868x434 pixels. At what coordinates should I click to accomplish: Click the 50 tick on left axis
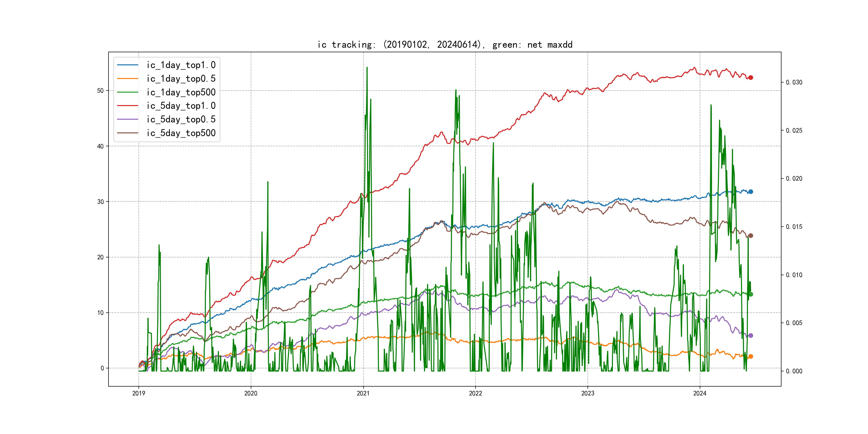click(100, 91)
